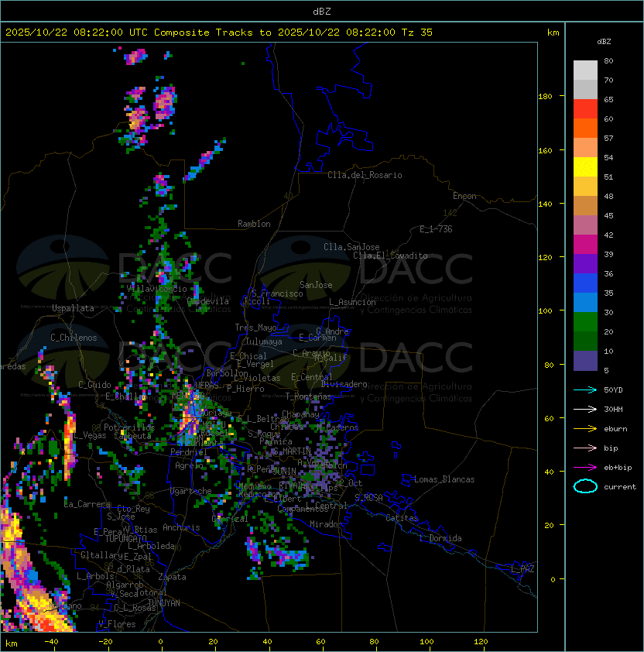Click the 120 km horizontal axis tick
The width and height of the screenshot is (644, 652).
click(480, 642)
